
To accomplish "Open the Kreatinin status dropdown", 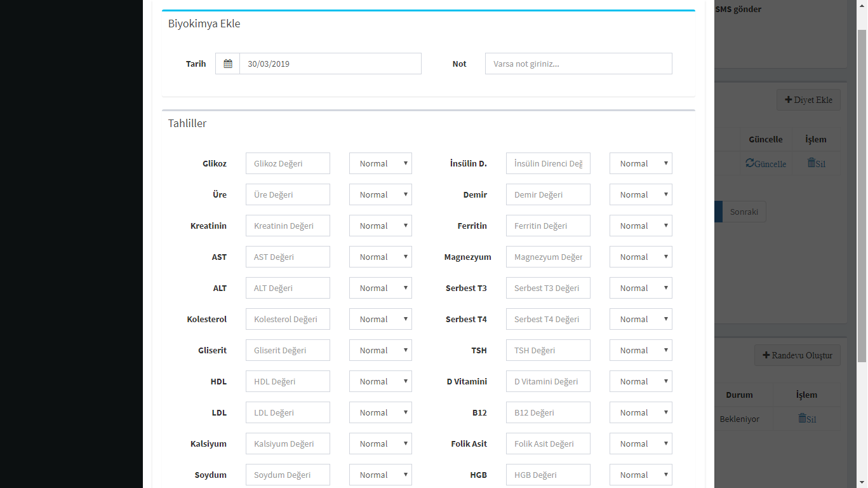I will point(380,226).
